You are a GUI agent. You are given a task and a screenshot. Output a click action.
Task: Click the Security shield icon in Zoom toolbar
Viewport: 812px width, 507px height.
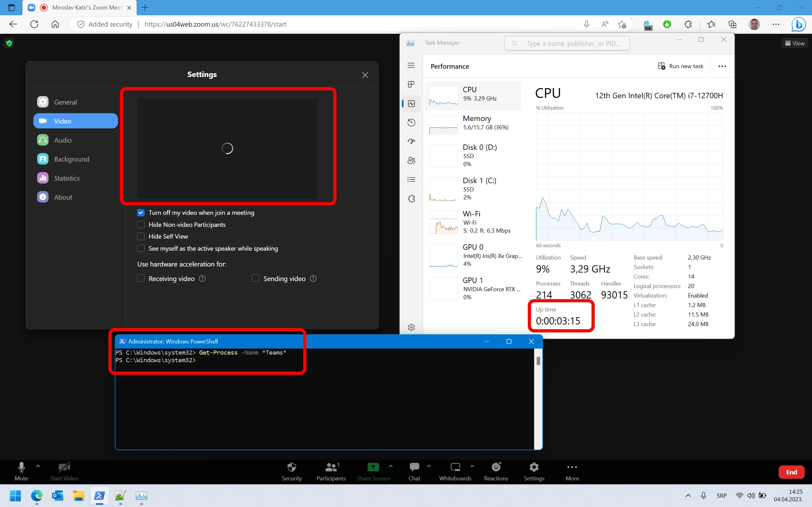tap(291, 467)
